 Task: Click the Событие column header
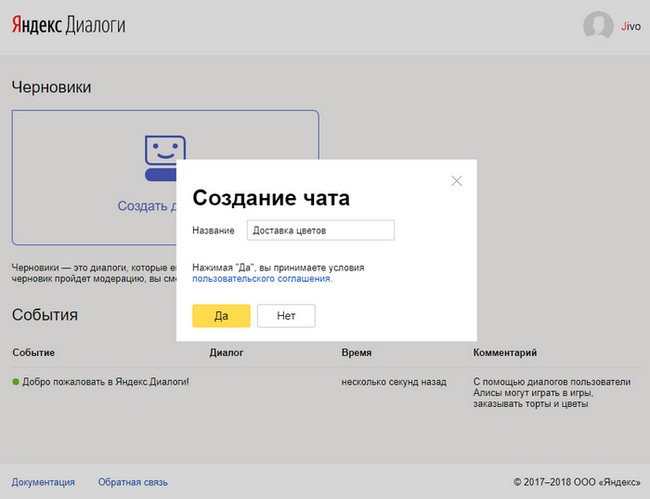point(34,353)
